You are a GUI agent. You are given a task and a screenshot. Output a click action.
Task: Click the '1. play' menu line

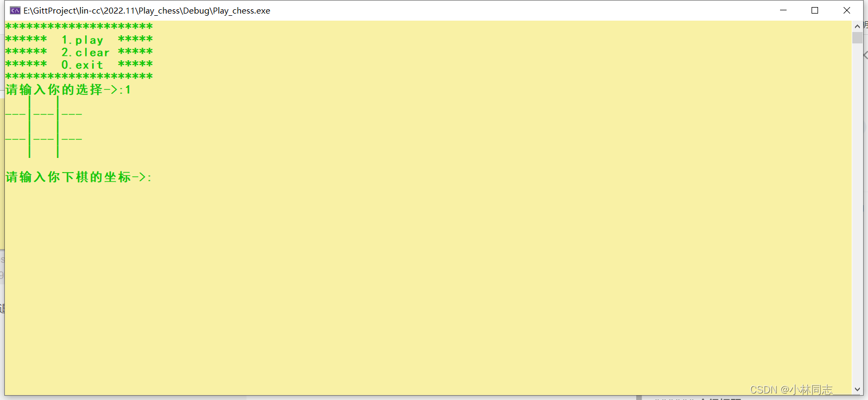tap(79, 40)
